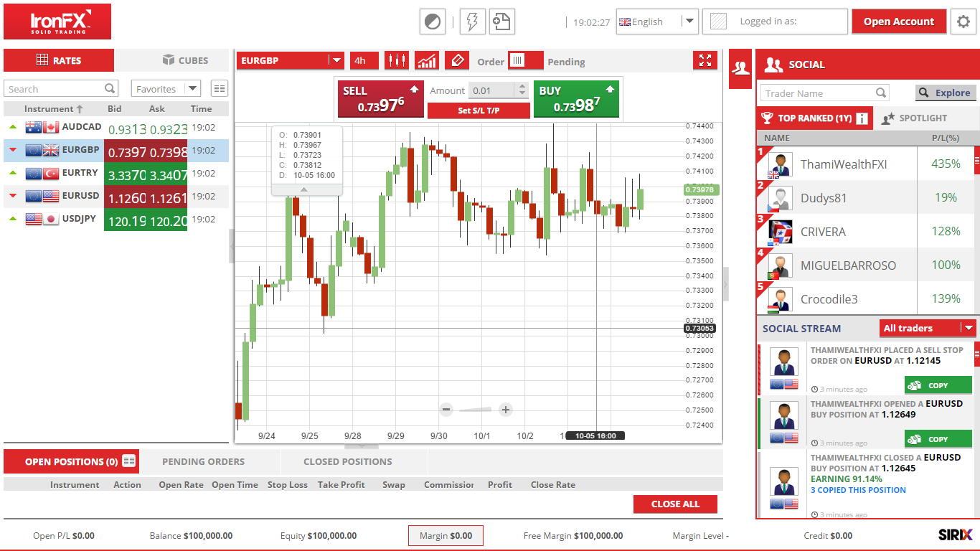Adjust the chart zoom slider
Screen dimensions: 980x551
point(476,410)
